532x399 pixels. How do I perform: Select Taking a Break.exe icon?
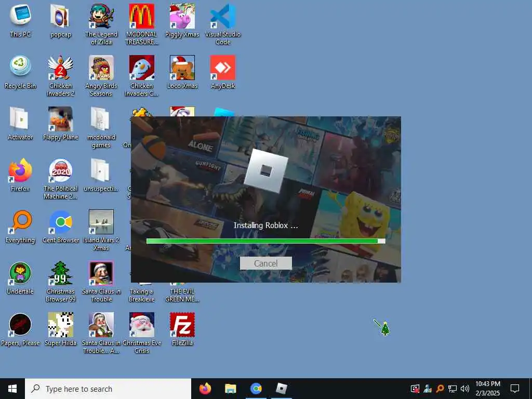click(142, 295)
